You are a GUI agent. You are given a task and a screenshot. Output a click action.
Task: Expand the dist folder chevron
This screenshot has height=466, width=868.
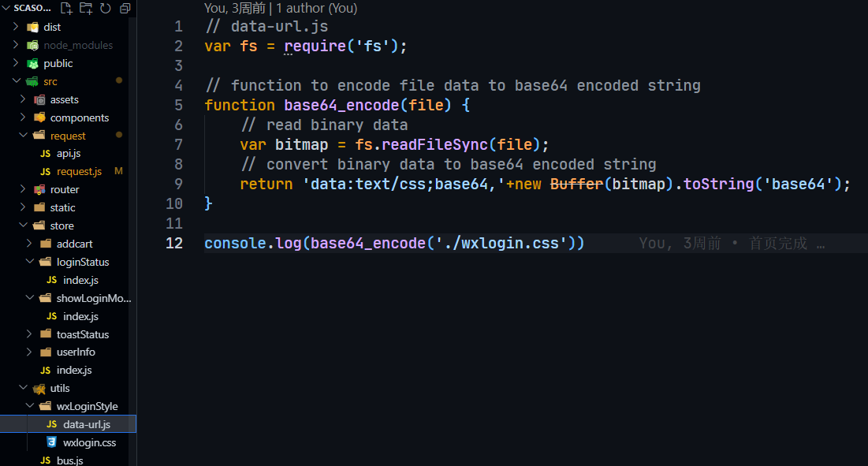[16, 27]
